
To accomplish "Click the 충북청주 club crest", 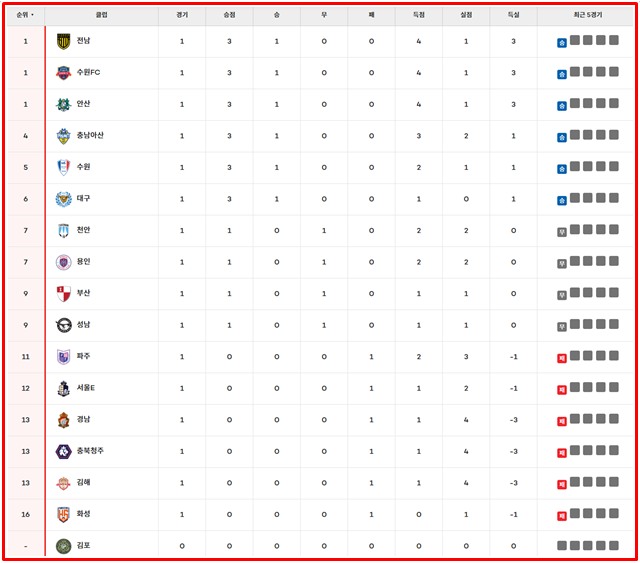I will coord(64,451).
